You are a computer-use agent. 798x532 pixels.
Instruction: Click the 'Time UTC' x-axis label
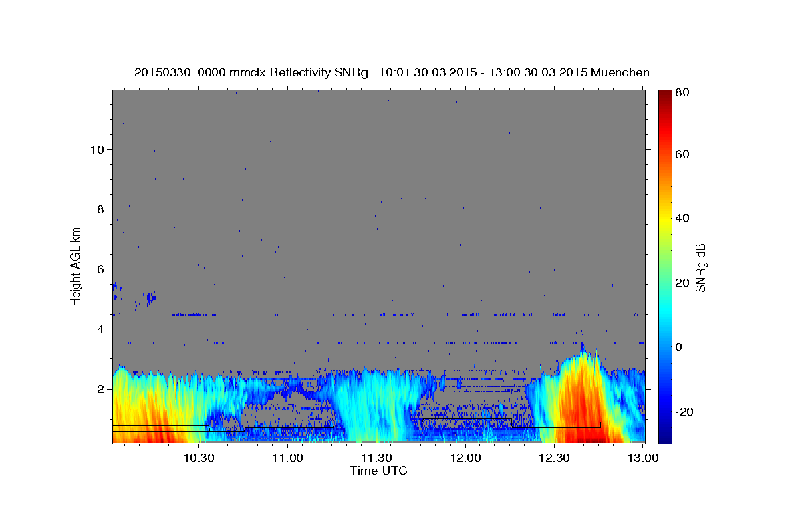[378, 471]
